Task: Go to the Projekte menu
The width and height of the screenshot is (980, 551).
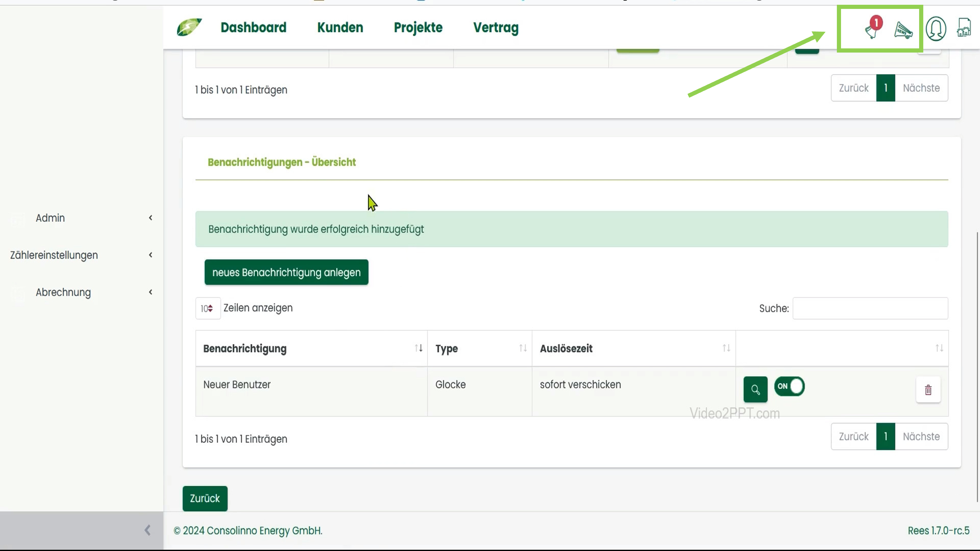Action: tap(418, 27)
